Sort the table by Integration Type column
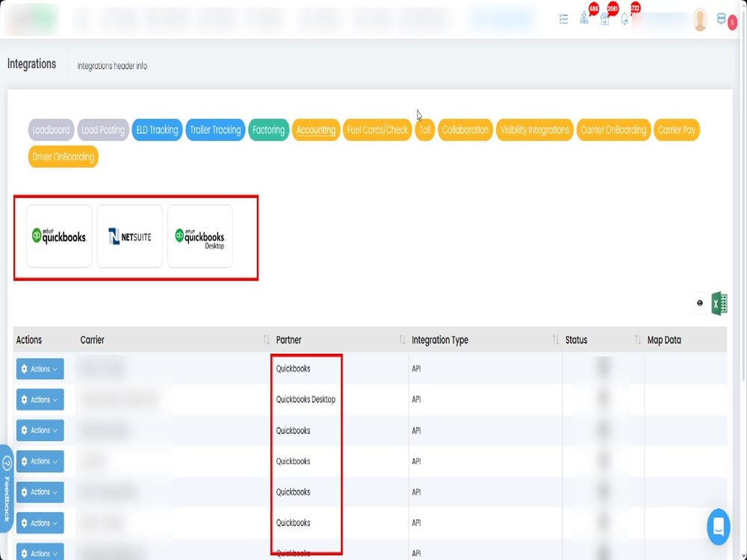 tap(556, 340)
